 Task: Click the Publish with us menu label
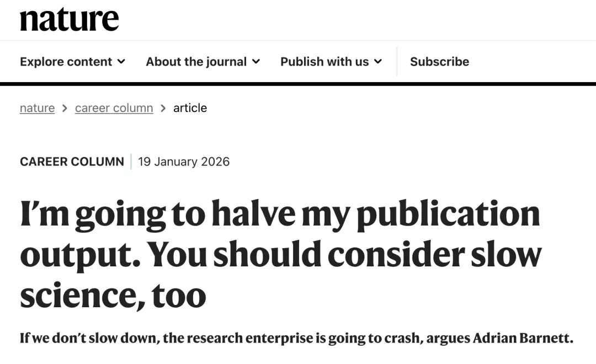324,62
